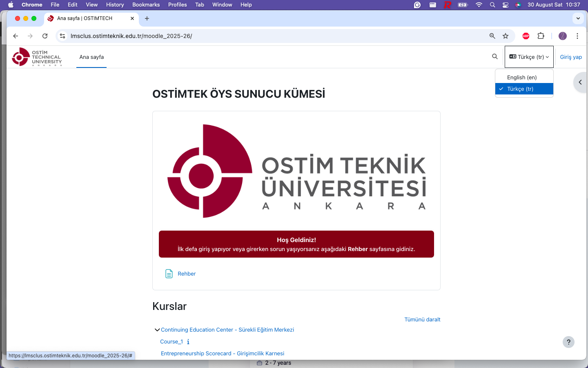Click the OSTIM Technical University logo
588x368 pixels.
(37, 56)
